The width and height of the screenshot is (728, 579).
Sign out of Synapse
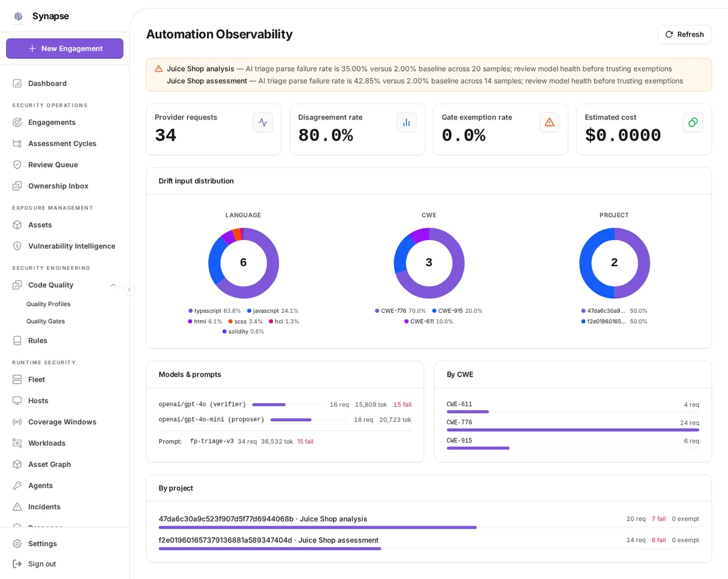64,563
